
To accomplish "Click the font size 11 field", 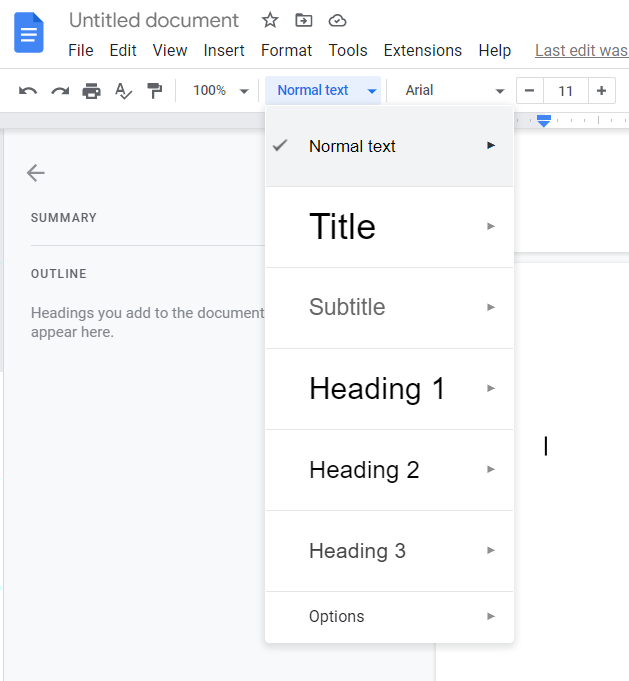I will coord(566,91).
